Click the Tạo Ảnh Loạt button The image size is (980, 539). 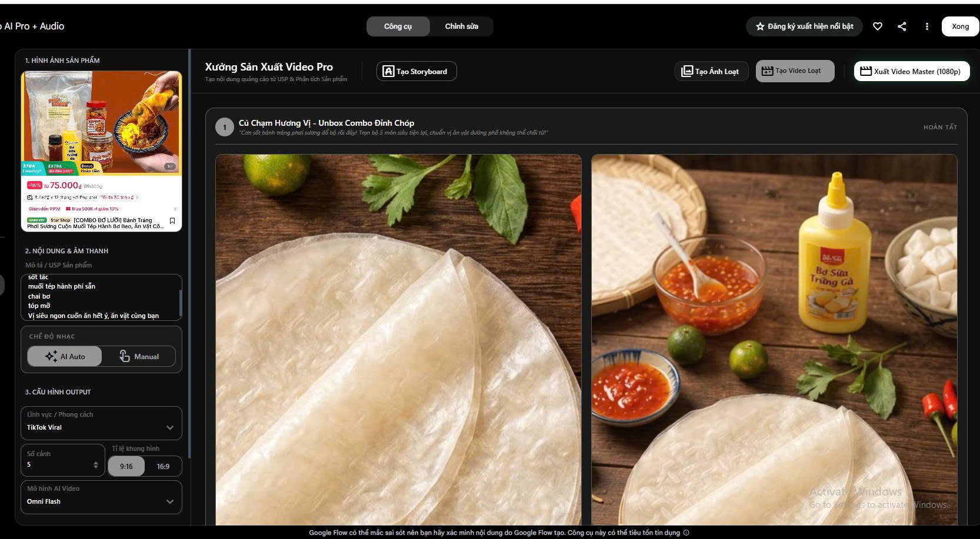click(x=711, y=72)
